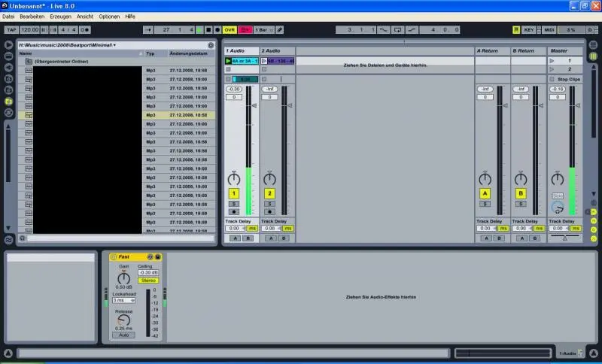Viewport: 602px width, 364px height.
Task: Arm track 1 Audio for recording
Action: click(233, 211)
